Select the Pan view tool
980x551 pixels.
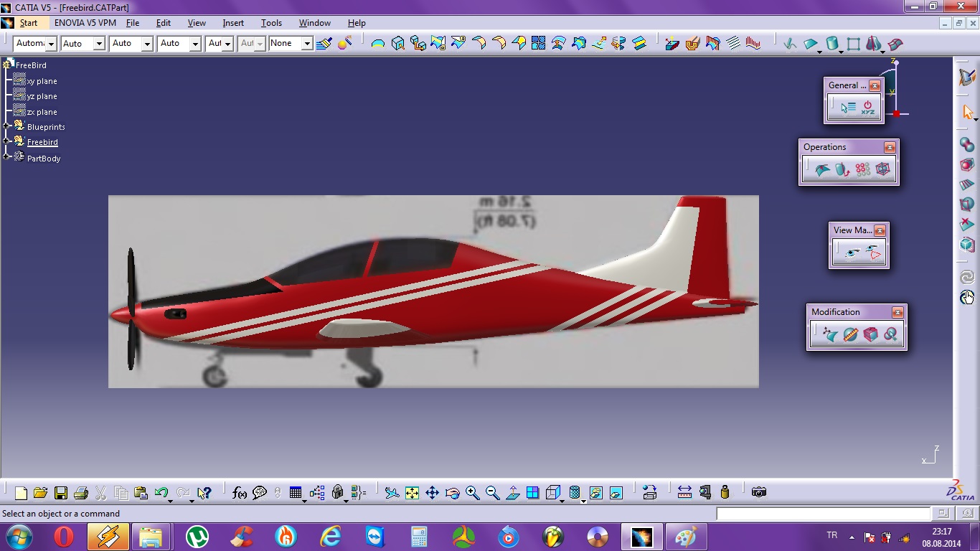pos(432,493)
